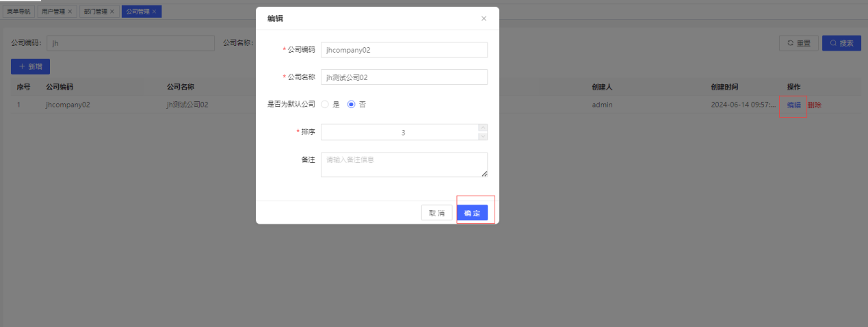The width and height of the screenshot is (868, 327).
Task: Click the 序号 column header
Action: click(23, 87)
